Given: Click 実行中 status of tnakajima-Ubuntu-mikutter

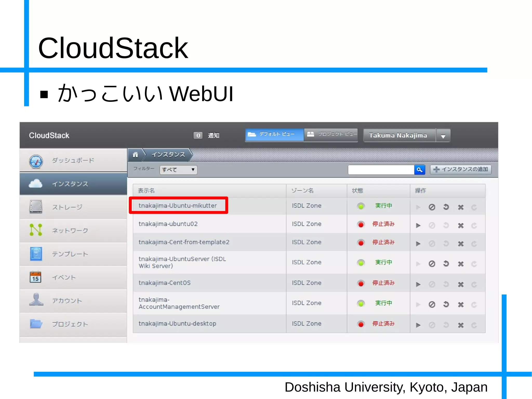Looking at the screenshot, I should pos(383,206).
